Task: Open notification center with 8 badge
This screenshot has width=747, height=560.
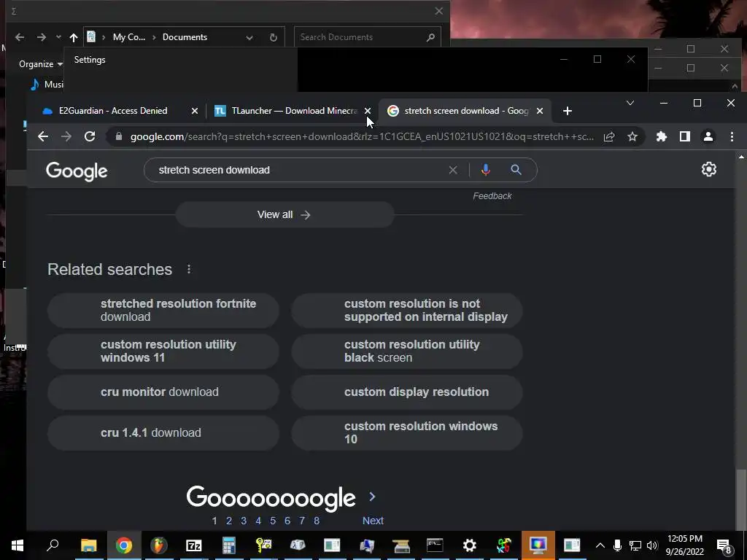Action: click(x=724, y=546)
